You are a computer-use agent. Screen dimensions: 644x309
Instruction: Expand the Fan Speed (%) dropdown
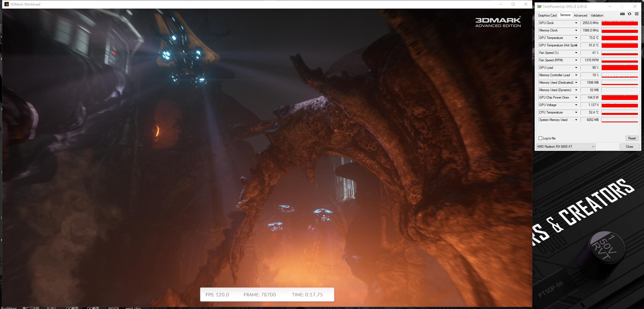576,53
